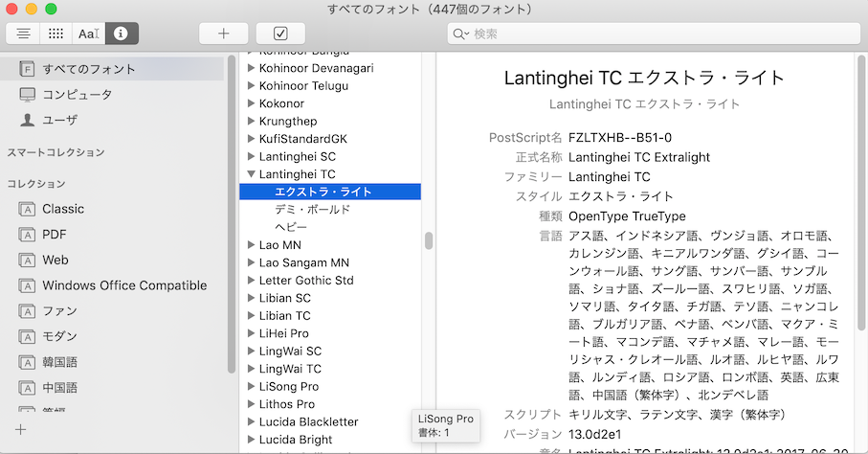Viewport: 868px width, 454px height.
Task: Expand the LiHei Pro family
Action: pyautogui.click(x=251, y=333)
